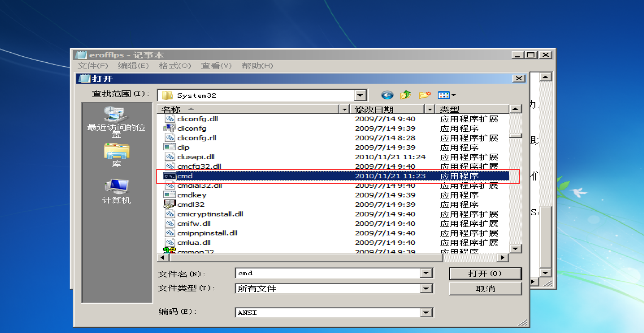The width and height of the screenshot is (644, 333).
Task: Open the 编辑 menu in Notepad
Action: tap(133, 66)
